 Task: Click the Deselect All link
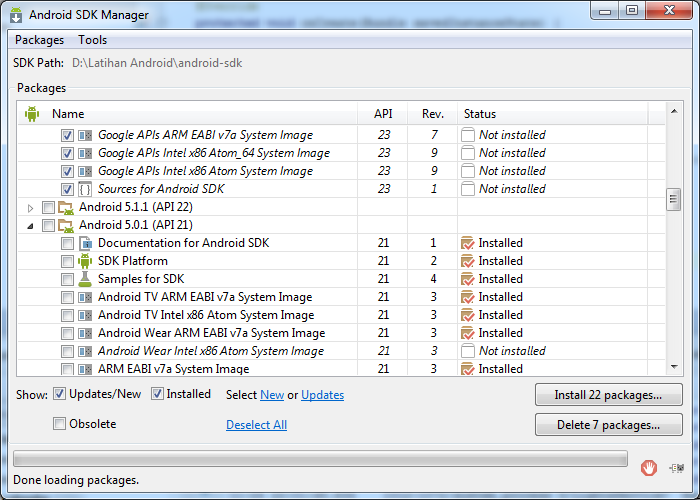[x=256, y=425]
